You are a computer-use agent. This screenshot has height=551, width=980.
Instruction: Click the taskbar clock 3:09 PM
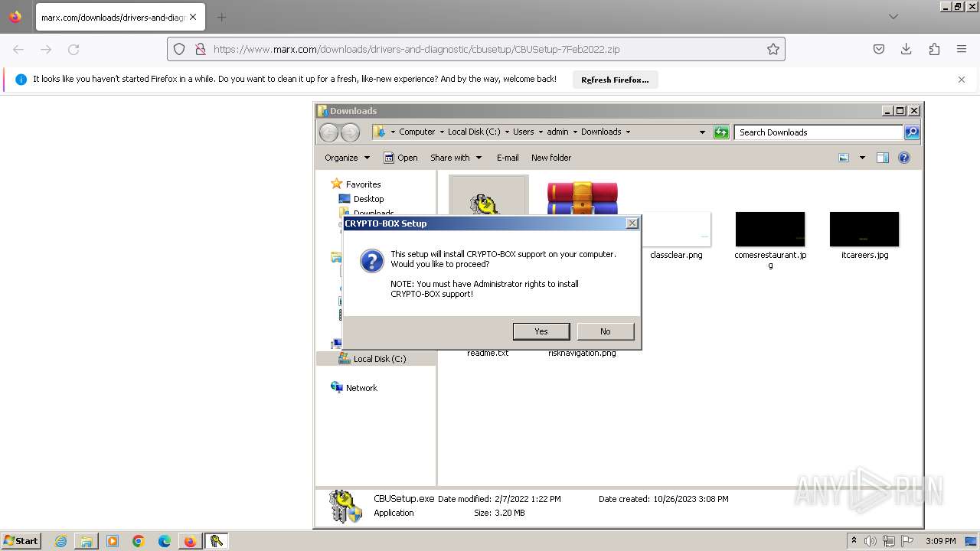[940, 541]
